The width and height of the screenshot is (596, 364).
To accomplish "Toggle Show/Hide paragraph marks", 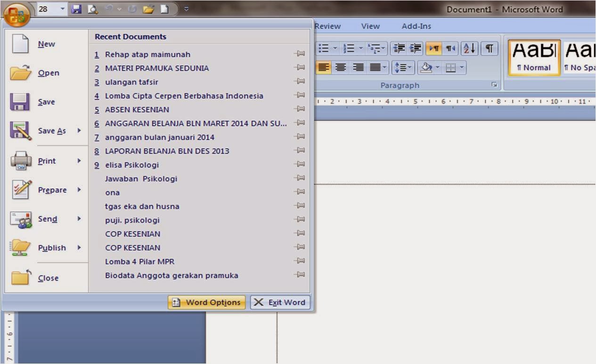I will pos(490,49).
